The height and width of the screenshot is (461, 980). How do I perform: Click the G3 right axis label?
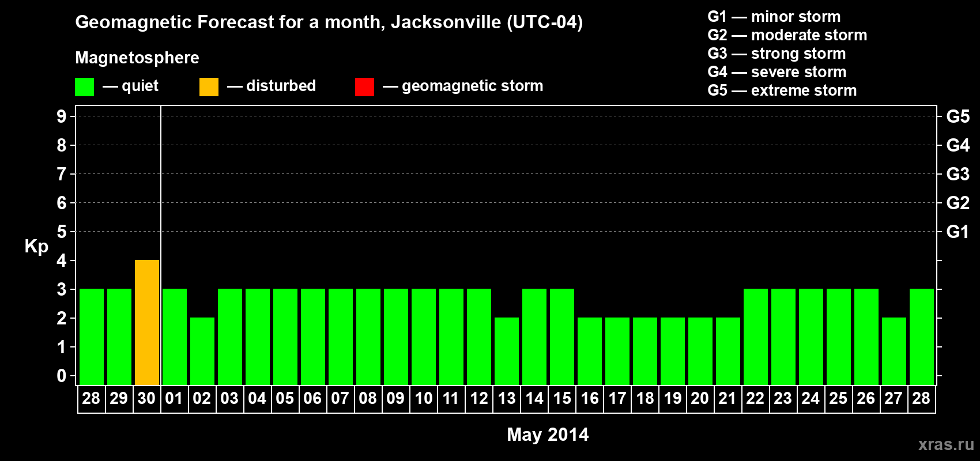[958, 174]
